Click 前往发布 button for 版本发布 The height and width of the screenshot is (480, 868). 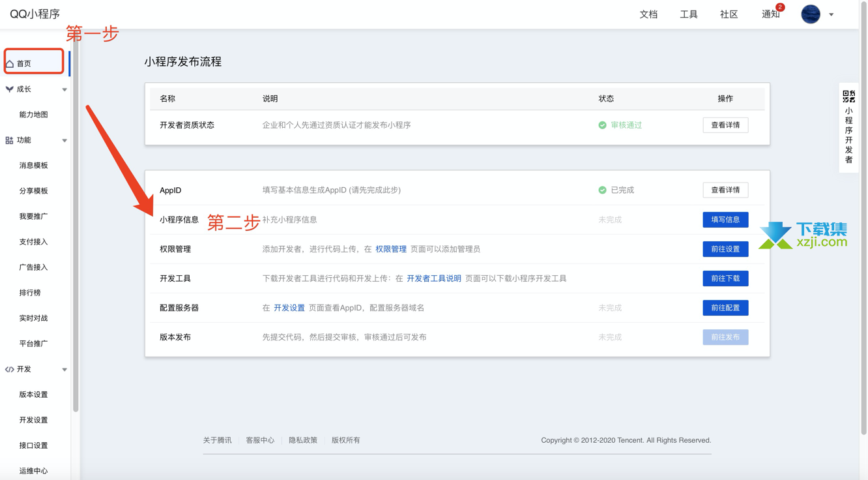725,337
